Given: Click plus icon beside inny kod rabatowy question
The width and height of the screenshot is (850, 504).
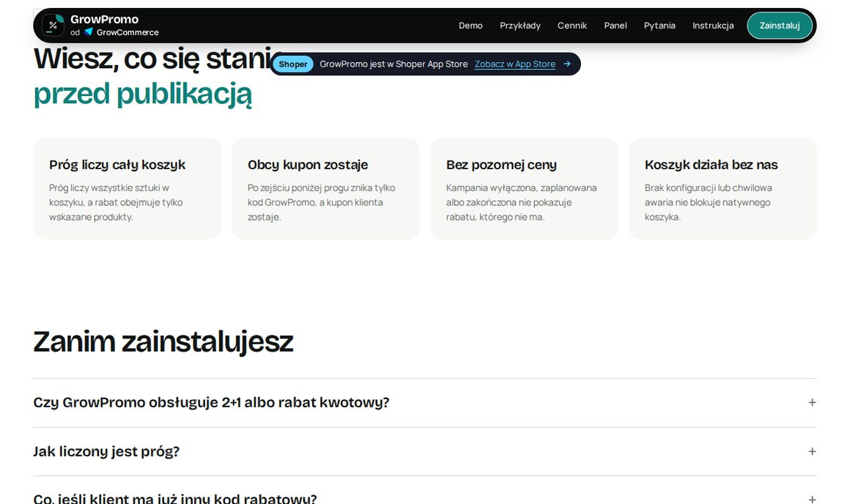Looking at the screenshot, I should [812, 500].
